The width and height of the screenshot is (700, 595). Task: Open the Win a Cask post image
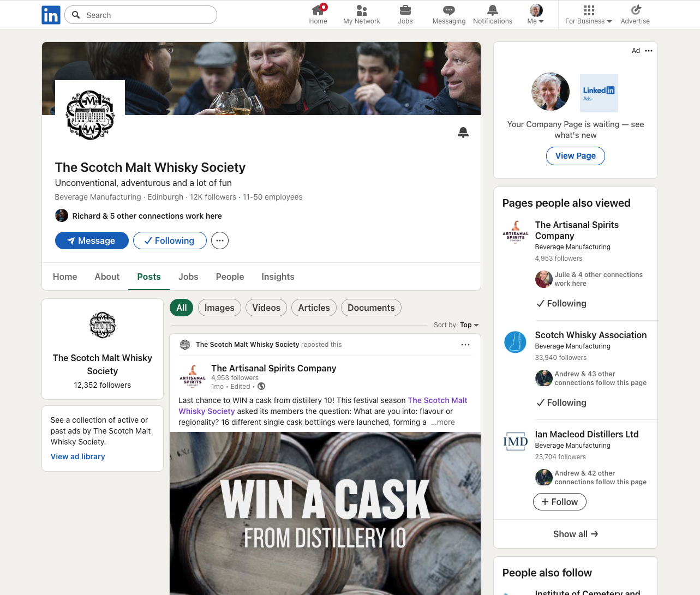click(x=325, y=513)
